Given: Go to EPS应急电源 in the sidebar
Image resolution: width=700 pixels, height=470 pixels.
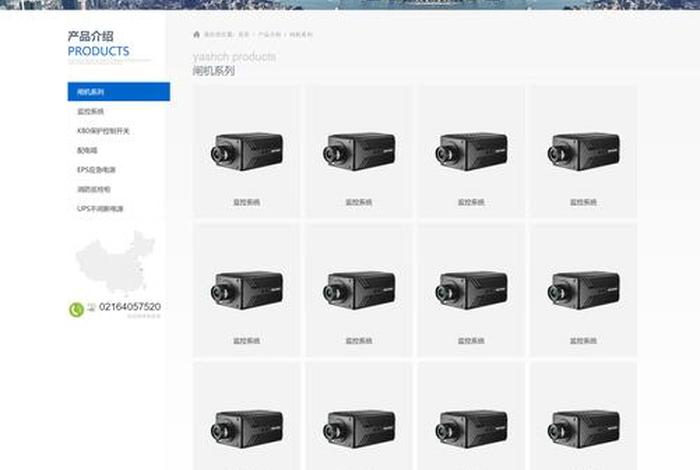Looking at the screenshot, I should click(97, 169).
